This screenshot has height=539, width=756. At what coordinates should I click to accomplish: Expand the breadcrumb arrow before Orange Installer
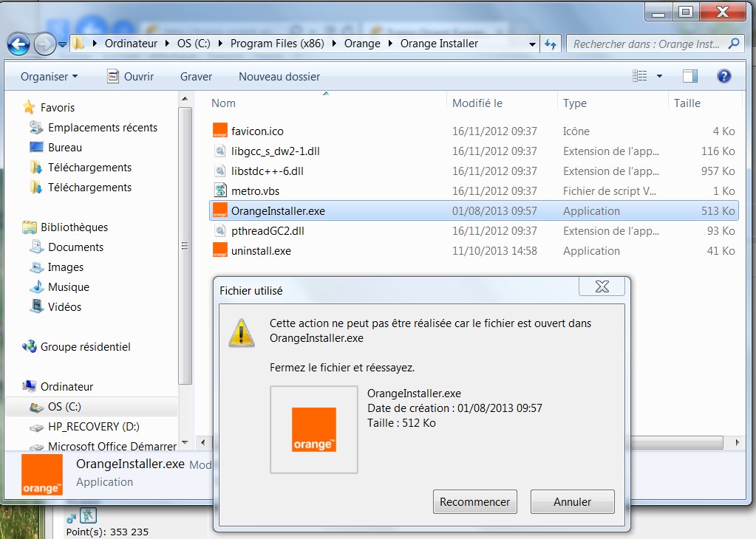pos(390,44)
